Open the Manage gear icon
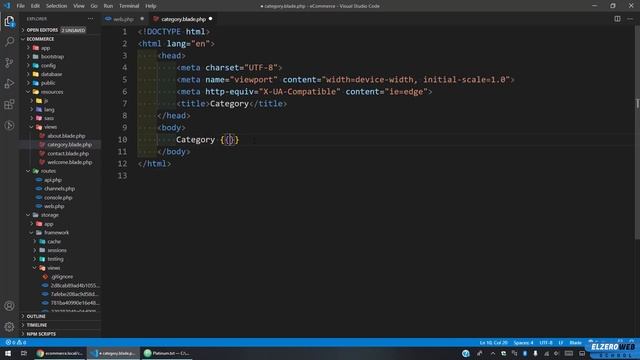The width and height of the screenshot is (640, 360). [9, 327]
